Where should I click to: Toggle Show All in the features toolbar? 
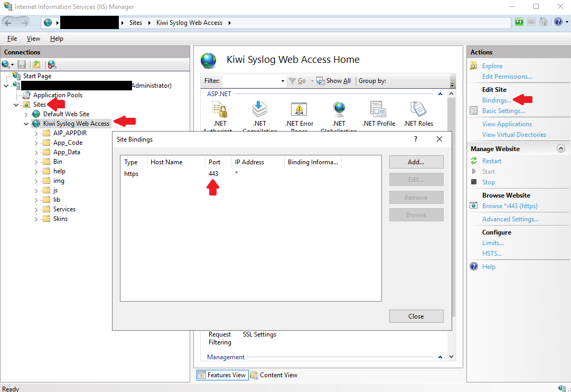pyautogui.click(x=333, y=80)
